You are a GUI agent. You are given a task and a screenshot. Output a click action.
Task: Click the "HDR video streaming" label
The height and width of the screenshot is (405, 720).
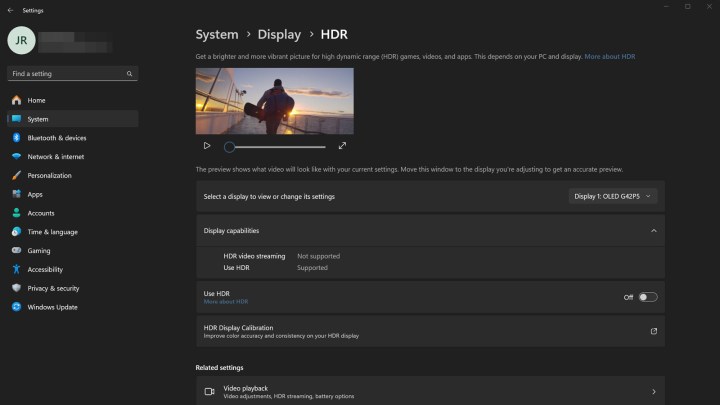coord(254,256)
